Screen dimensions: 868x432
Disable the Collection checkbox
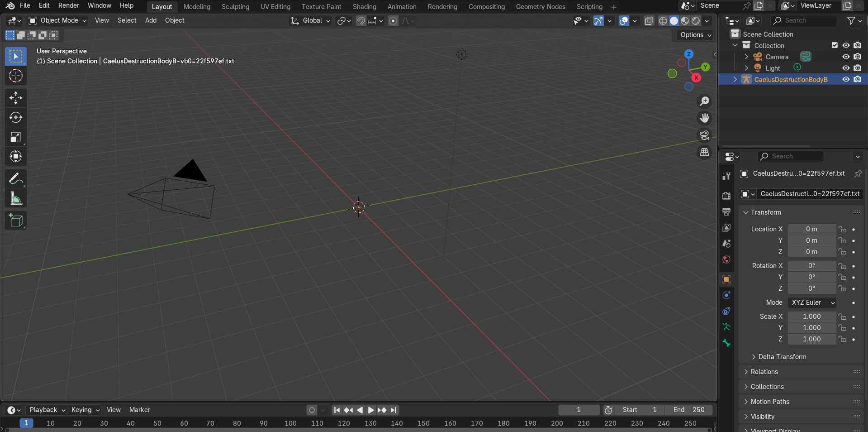834,45
